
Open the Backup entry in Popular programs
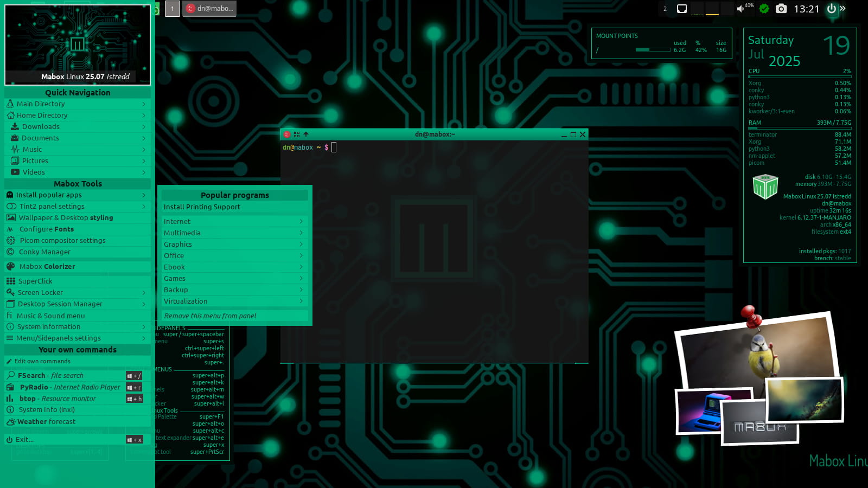click(234, 290)
